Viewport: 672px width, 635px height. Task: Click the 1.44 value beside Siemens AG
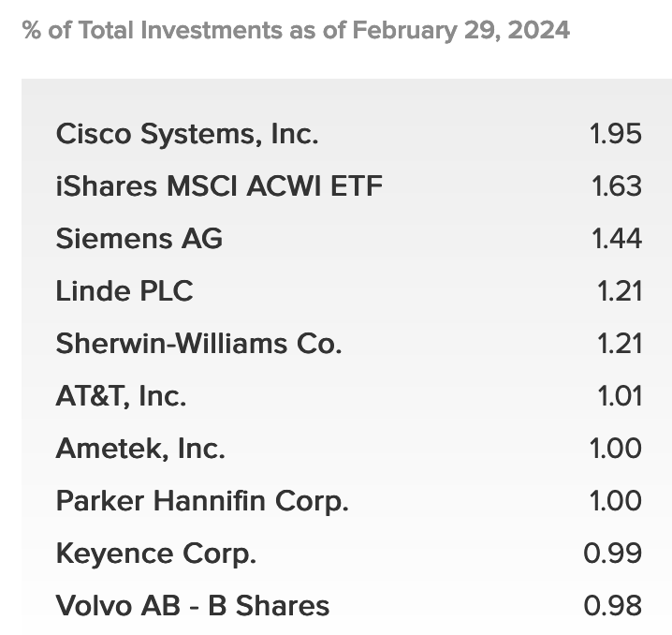[616, 239]
